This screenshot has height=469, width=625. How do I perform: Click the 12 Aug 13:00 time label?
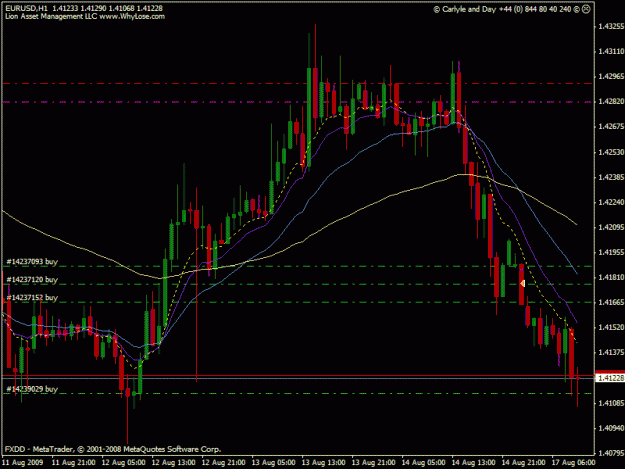click(x=173, y=463)
